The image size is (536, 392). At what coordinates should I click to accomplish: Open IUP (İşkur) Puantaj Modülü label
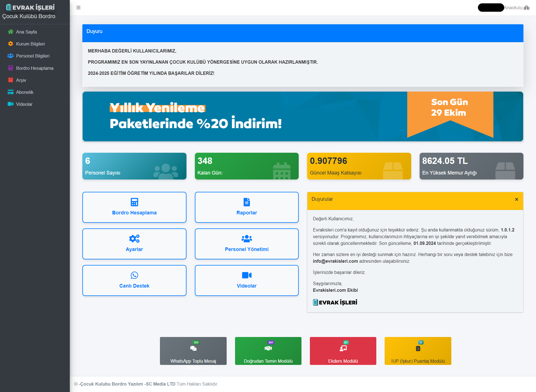(x=418, y=361)
